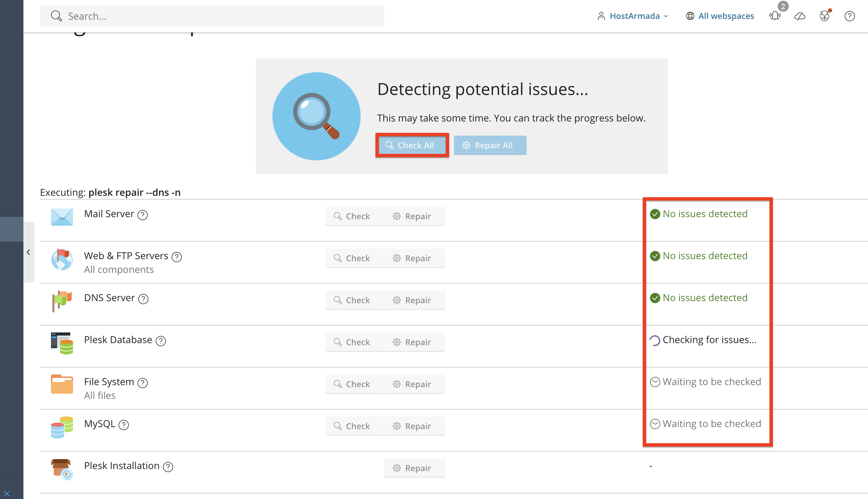Check the Plesk Database
This screenshot has width=868, height=499.
point(354,342)
